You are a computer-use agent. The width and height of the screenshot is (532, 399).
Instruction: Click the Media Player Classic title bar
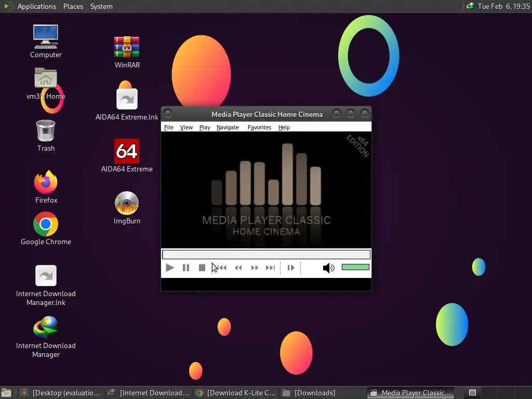point(267,114)
